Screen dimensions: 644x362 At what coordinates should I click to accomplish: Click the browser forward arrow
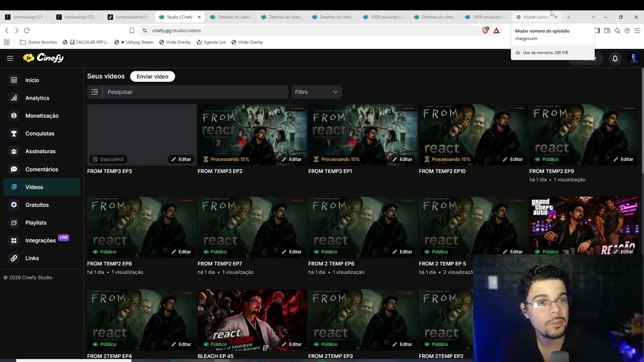point(17,31)
